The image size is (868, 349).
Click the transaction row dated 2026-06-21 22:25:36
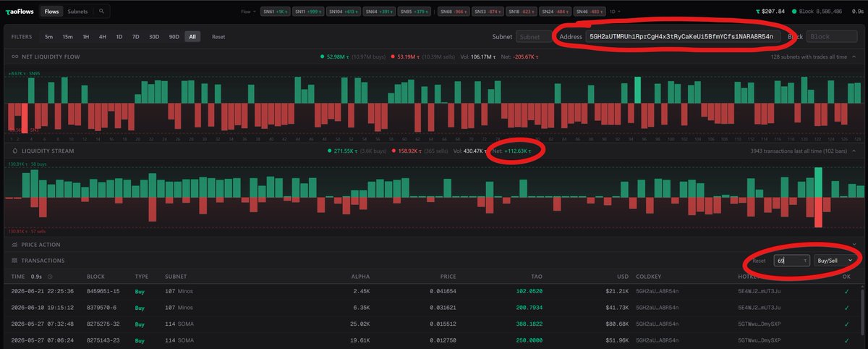pos(434,292)
